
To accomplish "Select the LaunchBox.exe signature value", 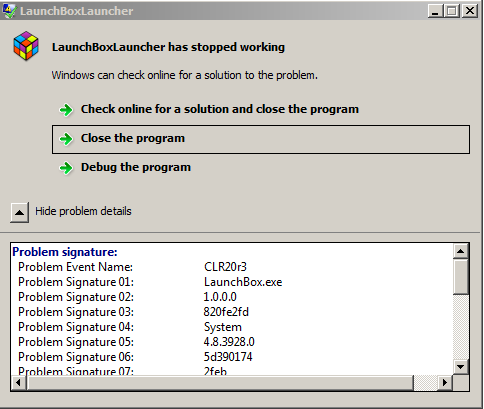I will pos(243,282).
